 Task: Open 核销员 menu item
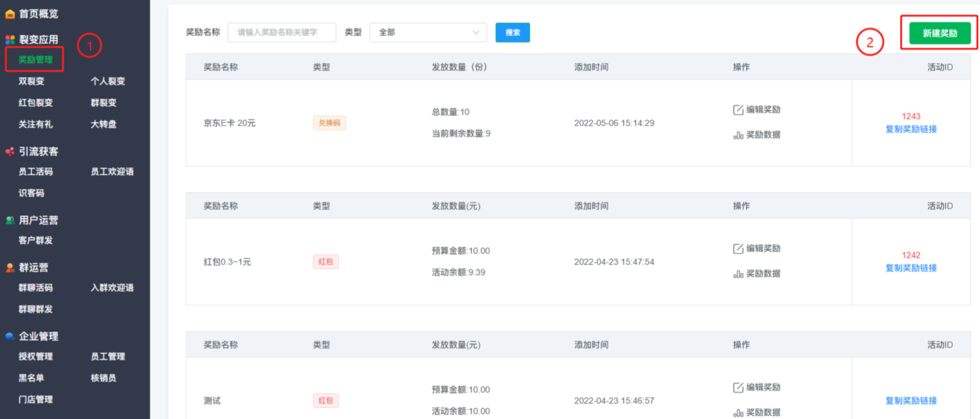point(103,378)
